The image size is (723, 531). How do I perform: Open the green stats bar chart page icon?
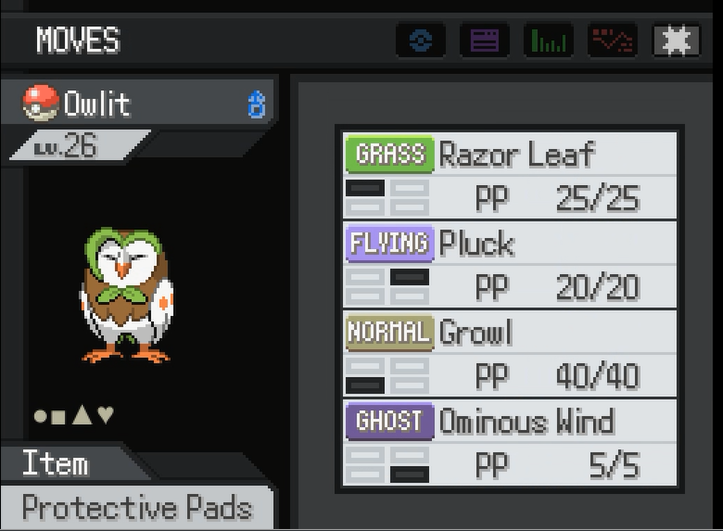(x=549, y=40)
